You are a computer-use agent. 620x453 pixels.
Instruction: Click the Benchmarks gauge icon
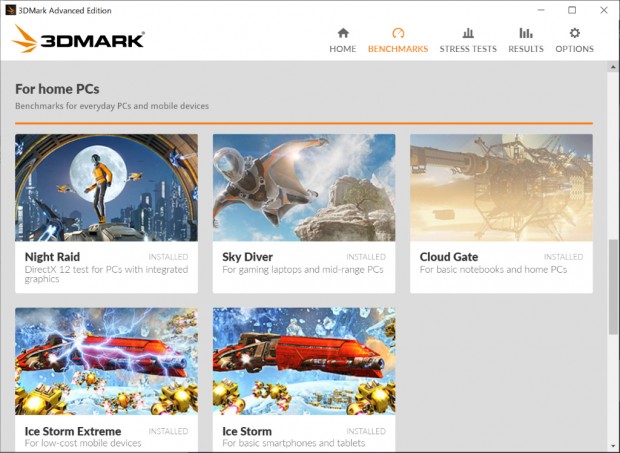tap(398, 33)
